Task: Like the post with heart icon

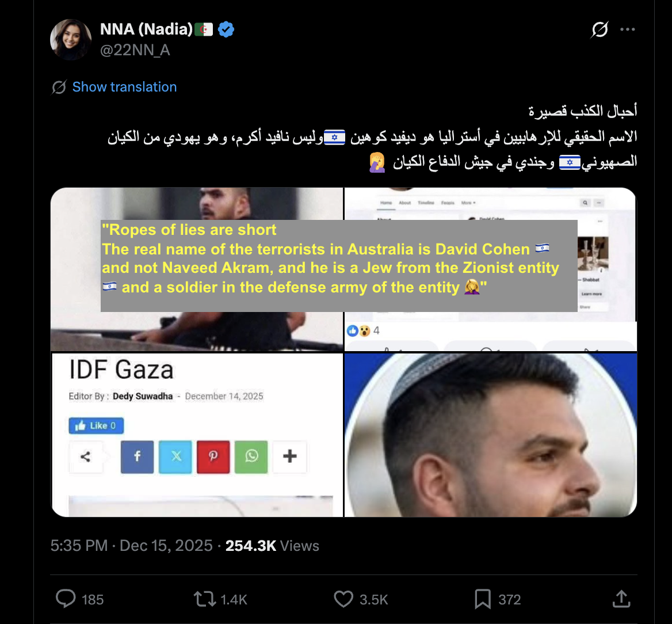Action: tap(343, 599)
